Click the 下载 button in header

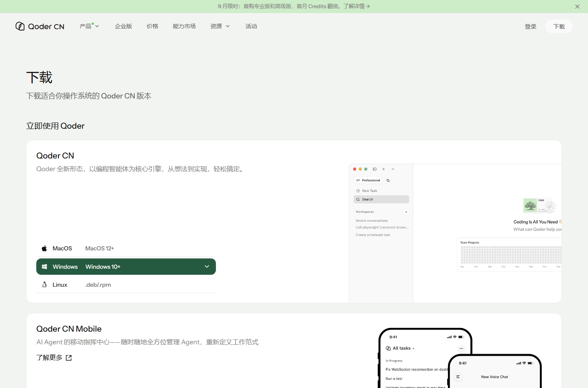tap(559, 27)
